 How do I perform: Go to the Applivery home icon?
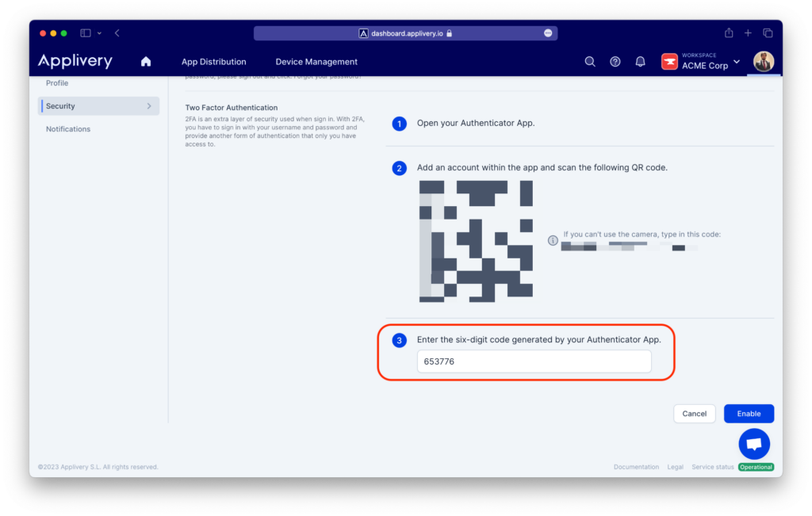146,62
